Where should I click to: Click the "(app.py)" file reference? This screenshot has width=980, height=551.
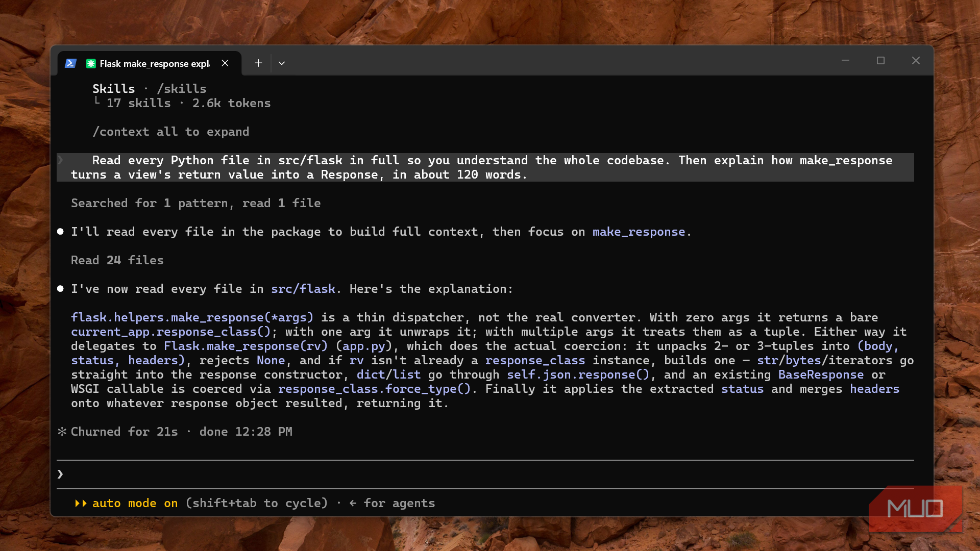point(363,346)
